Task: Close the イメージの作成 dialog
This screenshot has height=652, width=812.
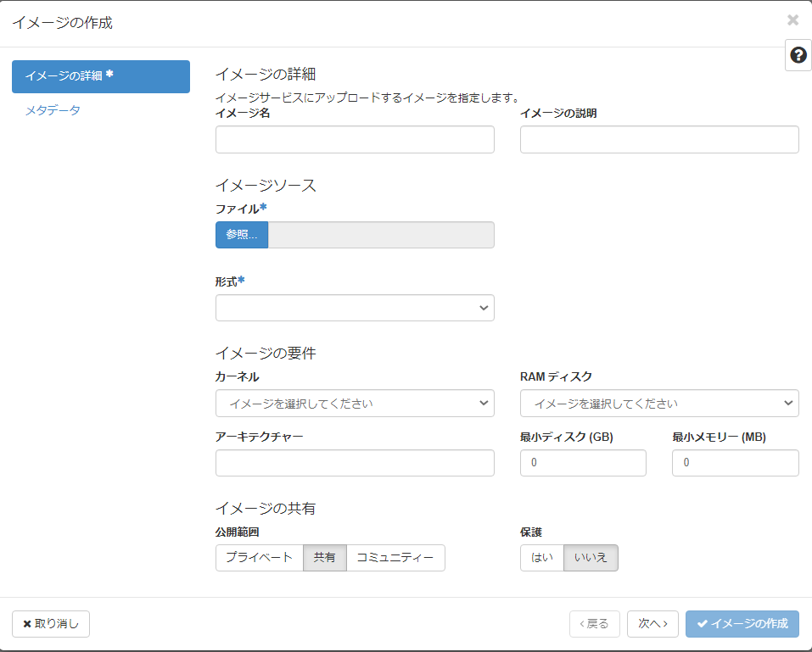Action: pyautogui.click(x=792, y=20)
